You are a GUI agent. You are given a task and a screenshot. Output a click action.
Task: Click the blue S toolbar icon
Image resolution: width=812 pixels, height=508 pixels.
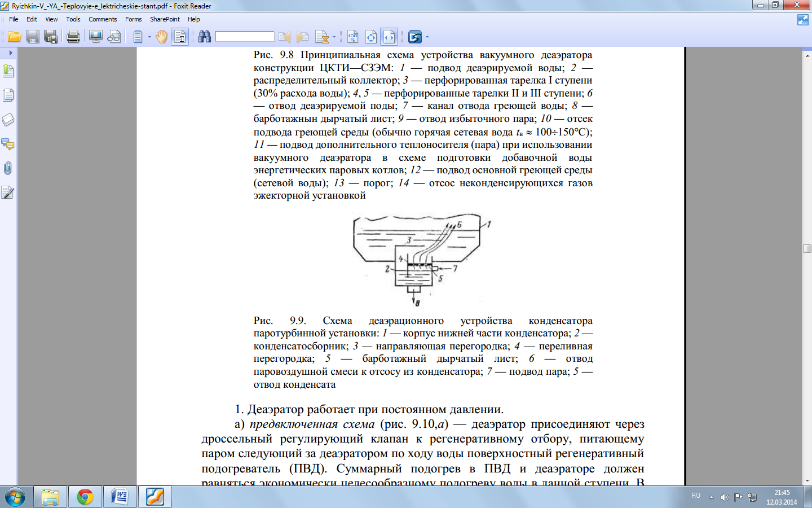click(415, 37)
